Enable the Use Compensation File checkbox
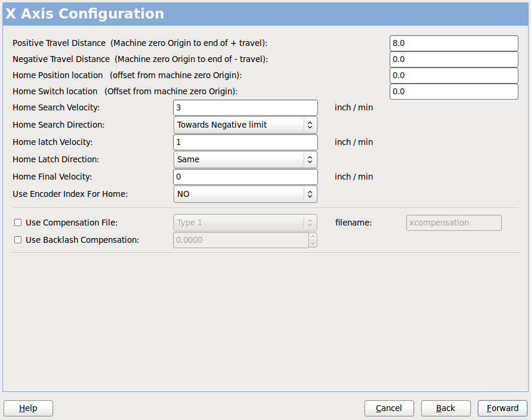The height and width of the screenshot is (420, 531). click(17, 222)
